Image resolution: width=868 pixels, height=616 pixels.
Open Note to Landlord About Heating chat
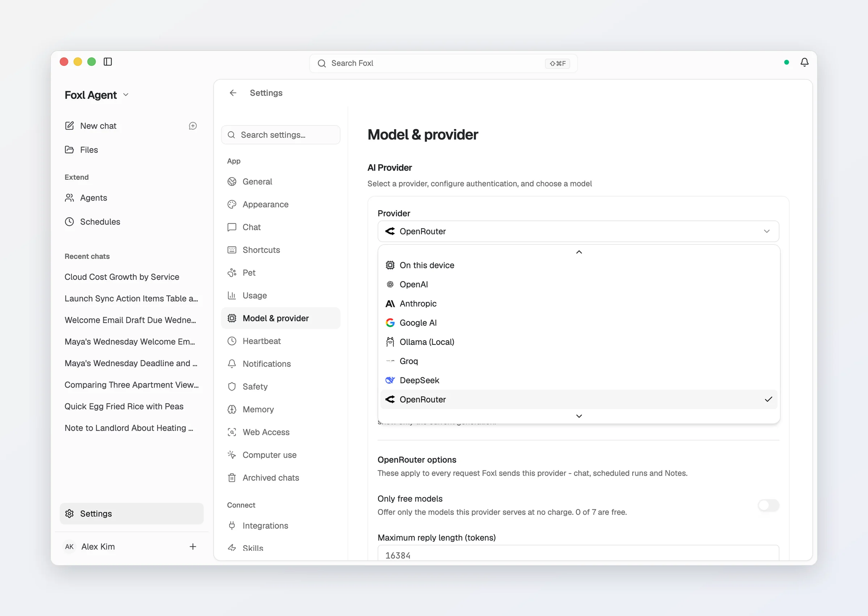pos(132,428)
